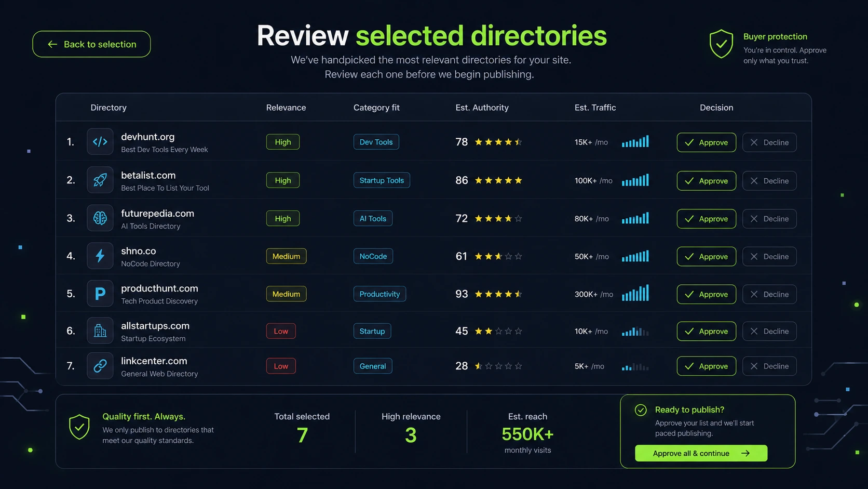
Task: Decline the linkcenter.com directory
Action: (769, 366)
